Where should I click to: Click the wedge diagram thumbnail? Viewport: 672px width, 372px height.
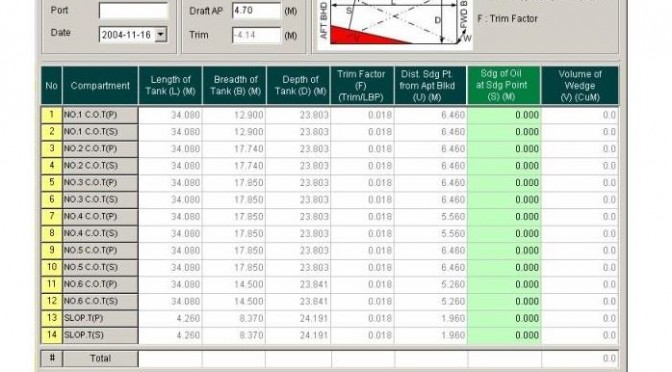[395, 24]
